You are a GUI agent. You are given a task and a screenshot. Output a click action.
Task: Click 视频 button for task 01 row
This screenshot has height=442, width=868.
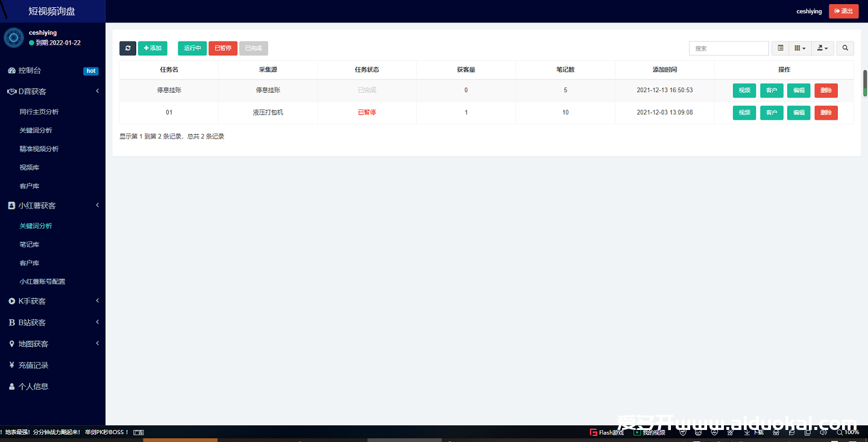click(744, 113)
